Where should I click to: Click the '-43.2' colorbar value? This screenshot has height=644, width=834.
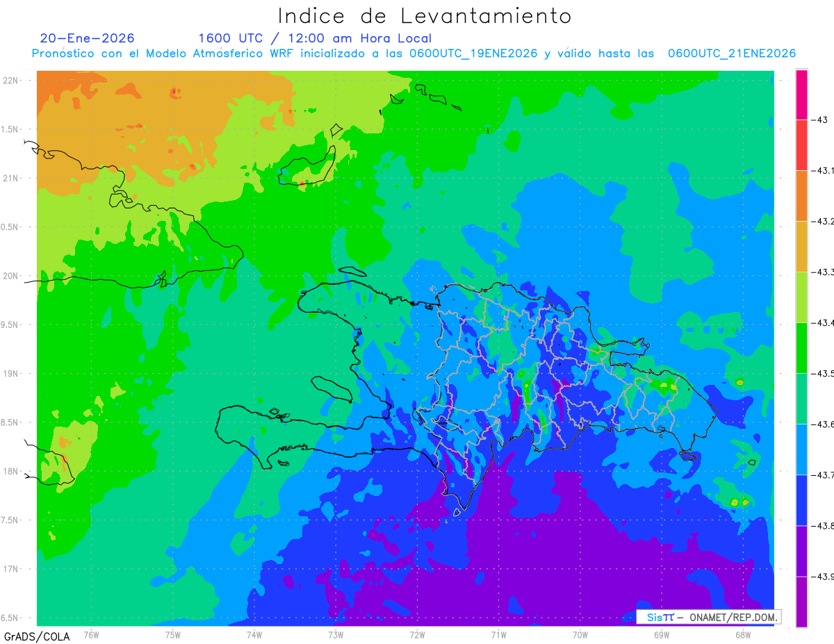823,222
